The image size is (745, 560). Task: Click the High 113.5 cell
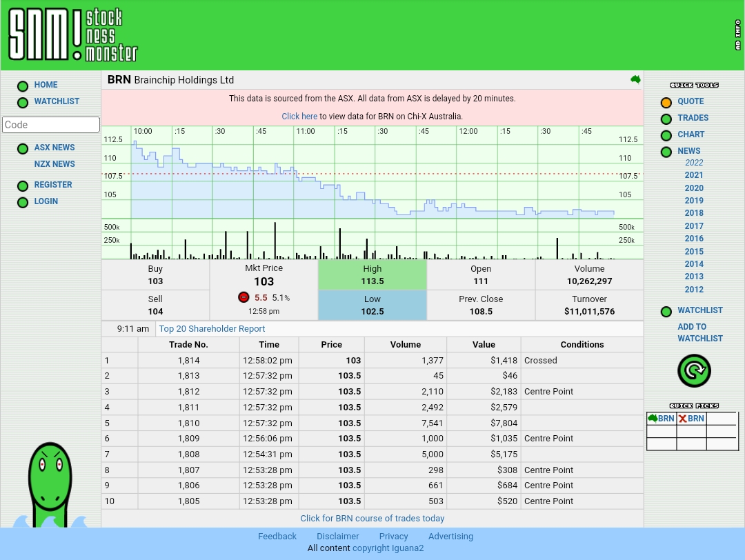click(x=372, y=275)
